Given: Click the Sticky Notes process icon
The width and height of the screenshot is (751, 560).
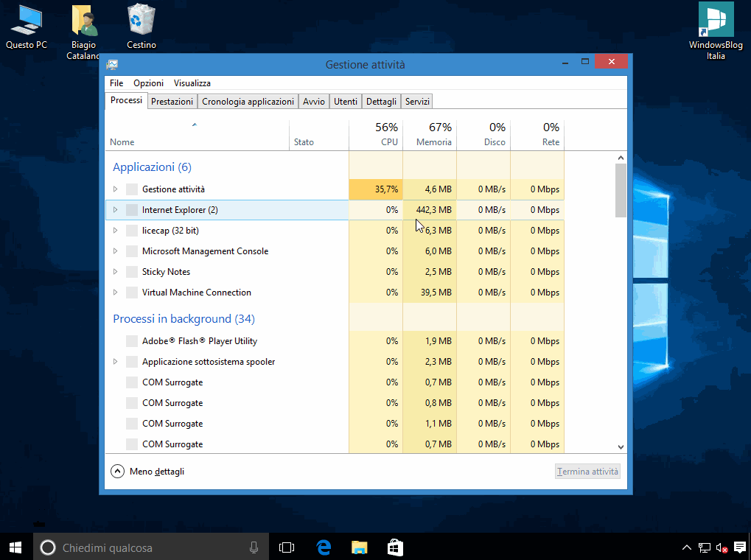Looking at the screenshot, I should tap(132, 272).
